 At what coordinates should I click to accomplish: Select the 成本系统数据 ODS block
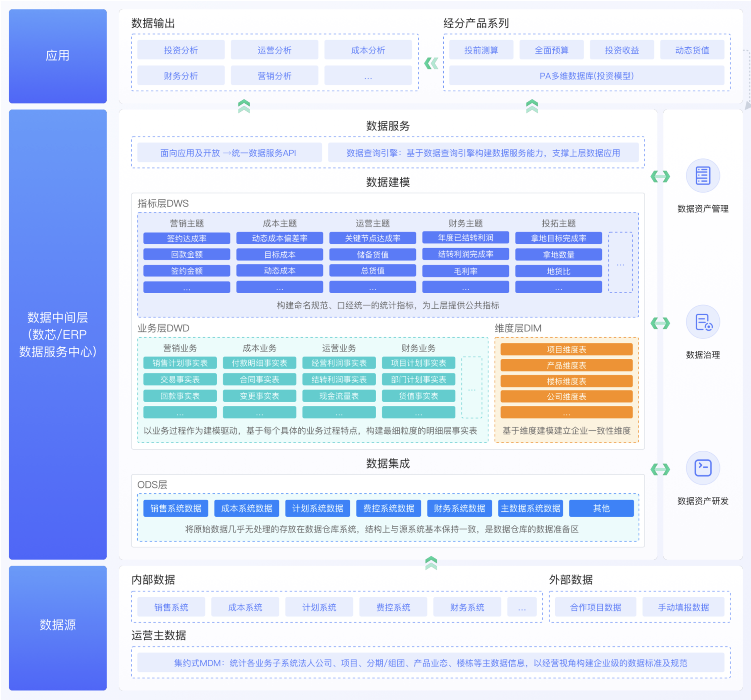point(247,508)
